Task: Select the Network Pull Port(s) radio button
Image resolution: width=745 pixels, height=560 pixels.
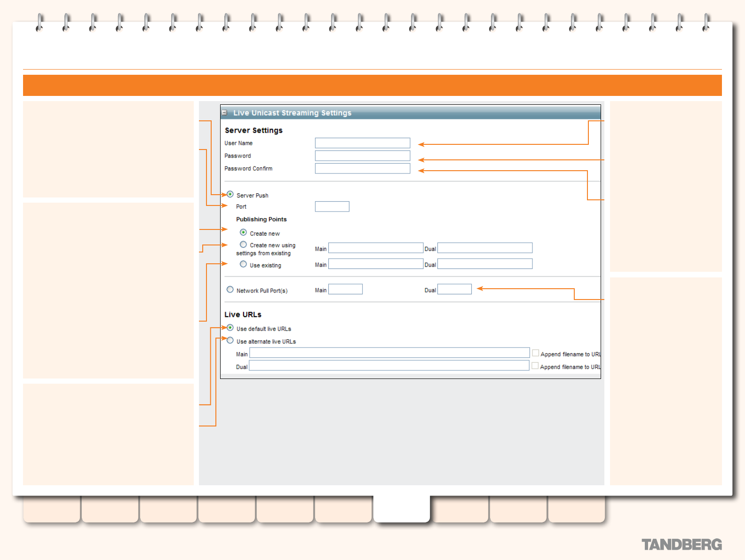Action: pyautogui.click(x=230, y=290)
